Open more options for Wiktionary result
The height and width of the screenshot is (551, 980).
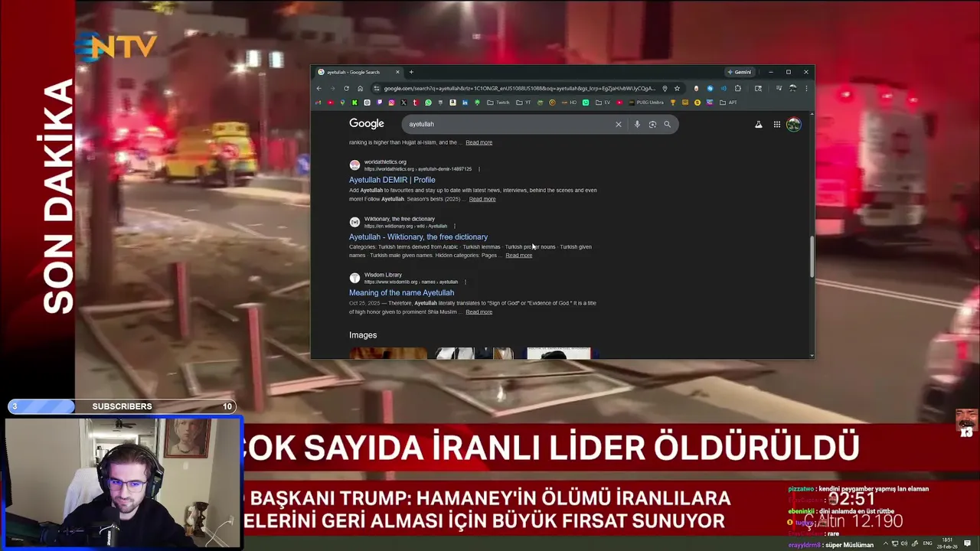[455, 226]
